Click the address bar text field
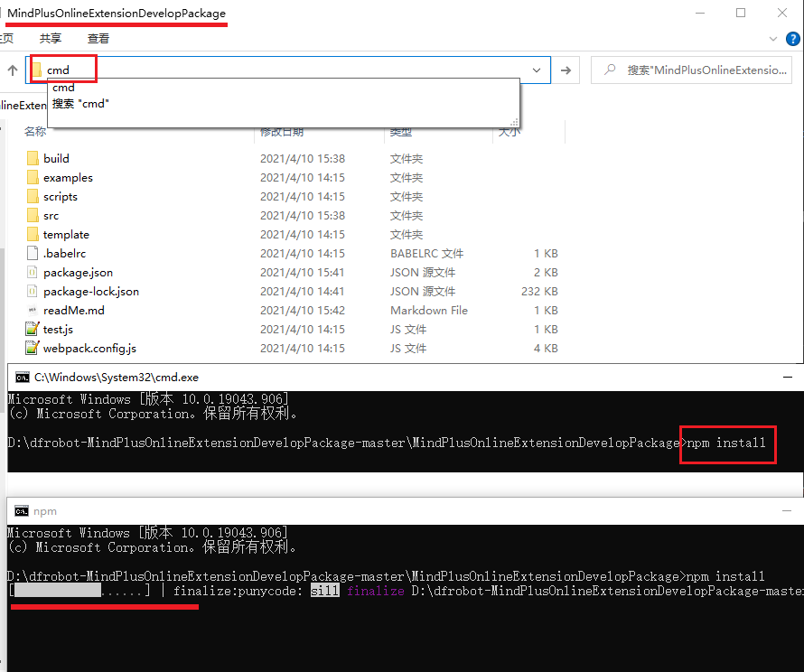Image resolution: width=804 pixels, height=672 pixels. coord(287,70)
